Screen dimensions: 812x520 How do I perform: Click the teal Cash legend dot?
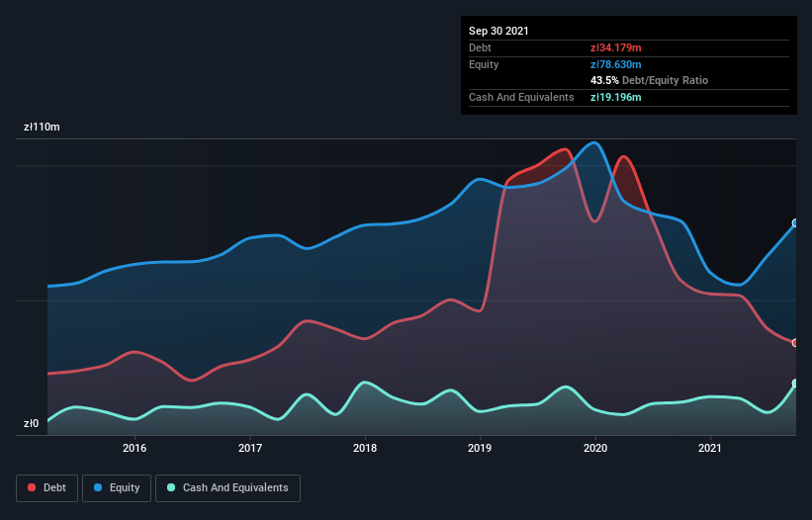[x=171, y=487]
